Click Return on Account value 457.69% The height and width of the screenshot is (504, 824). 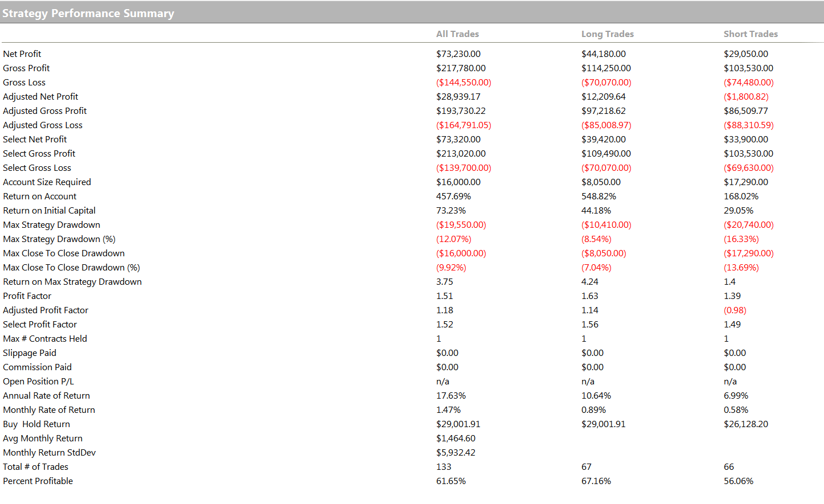453,196
